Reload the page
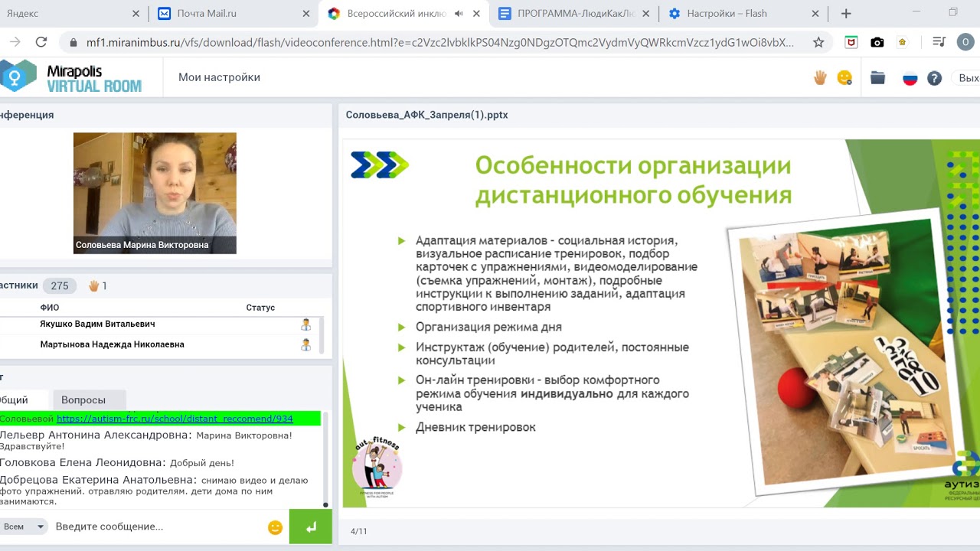The image size is (980, 551). pos(41,42)
